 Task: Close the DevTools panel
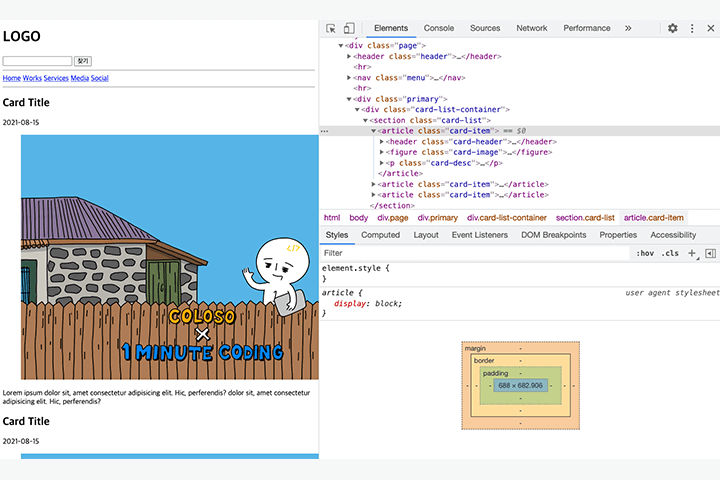click(711, 28)
